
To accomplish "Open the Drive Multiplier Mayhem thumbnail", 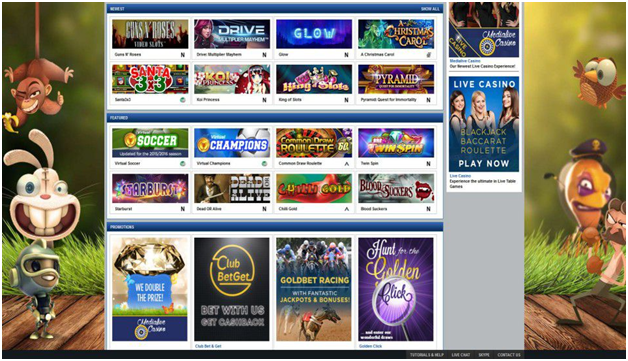I will 232,34.
